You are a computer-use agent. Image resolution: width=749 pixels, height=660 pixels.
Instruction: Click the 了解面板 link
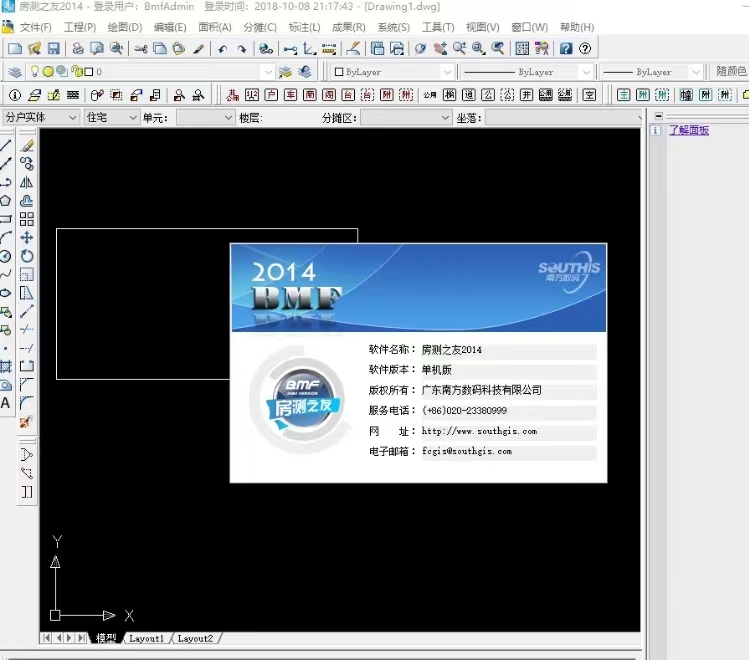pyautogui.click(x=689, y=130)
